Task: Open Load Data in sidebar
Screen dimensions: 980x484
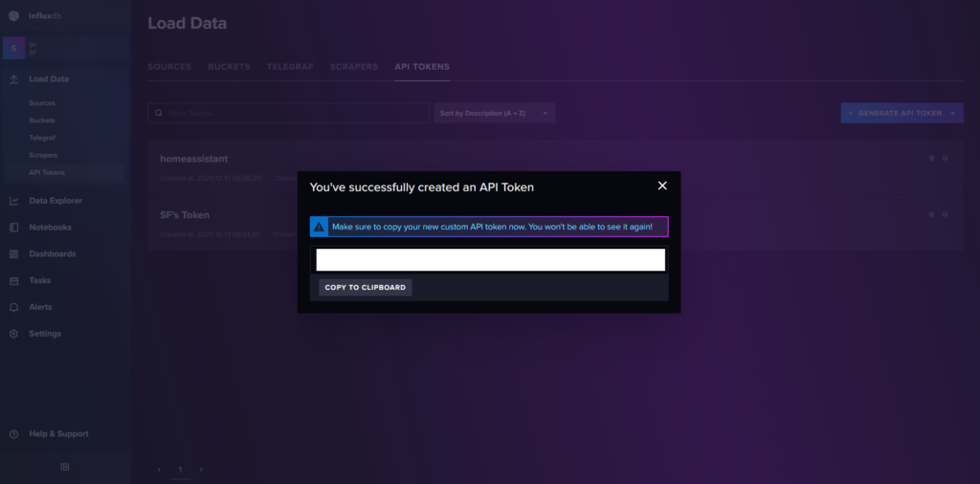Action: (49, 79)
